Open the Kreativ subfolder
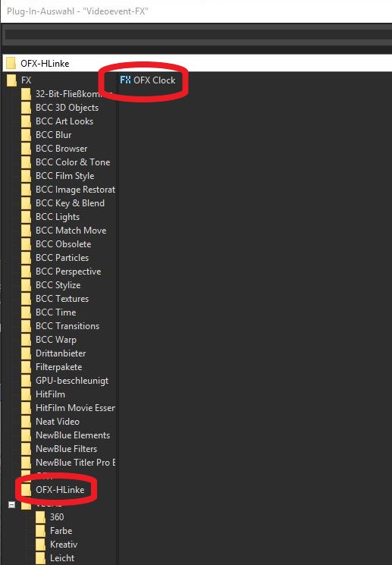The image size is (392, 565). (x=64, y=544)
